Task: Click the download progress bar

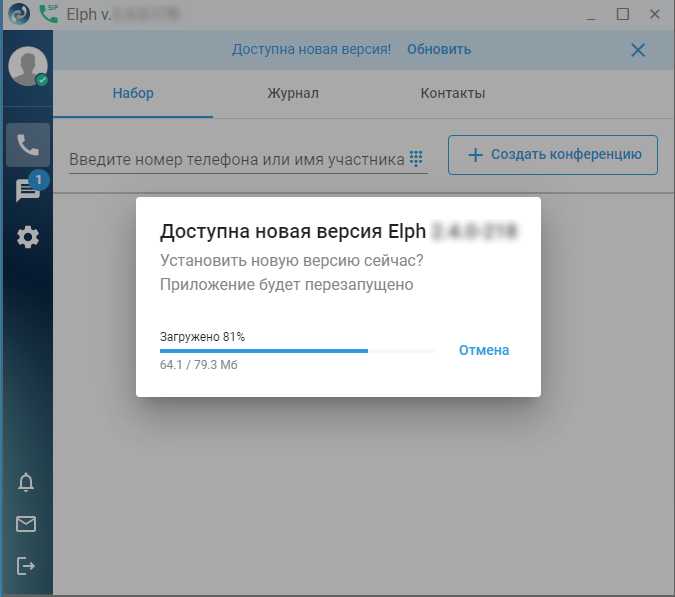Action: pos(297,351)
